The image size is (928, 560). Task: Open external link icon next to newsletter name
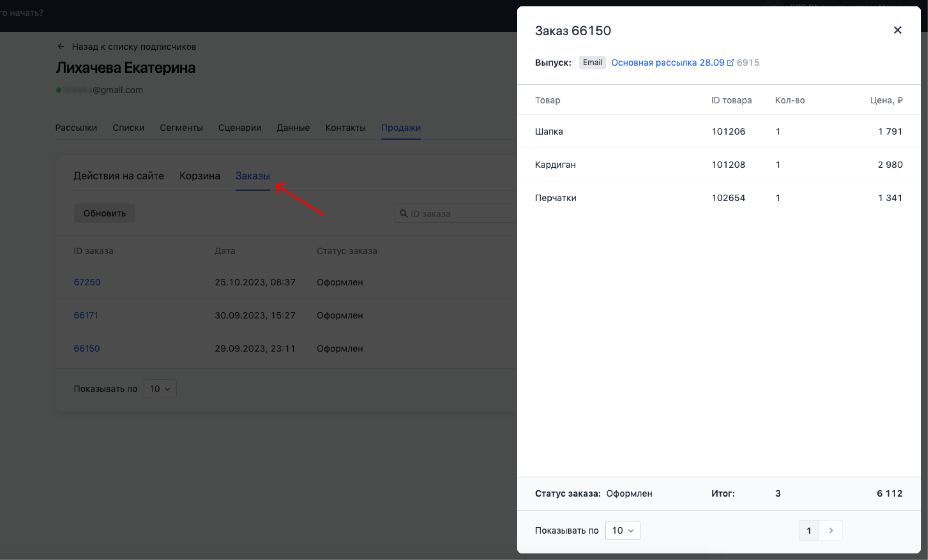coord(730,63)
